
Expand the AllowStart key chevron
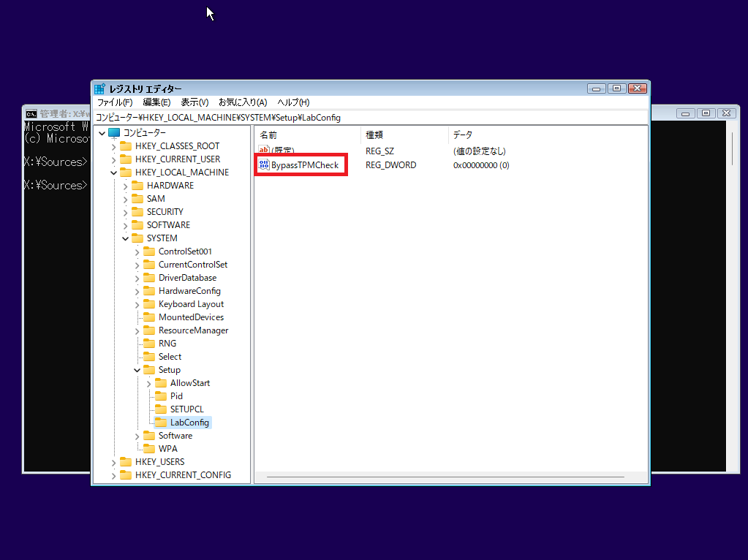(x=149, y=384)
